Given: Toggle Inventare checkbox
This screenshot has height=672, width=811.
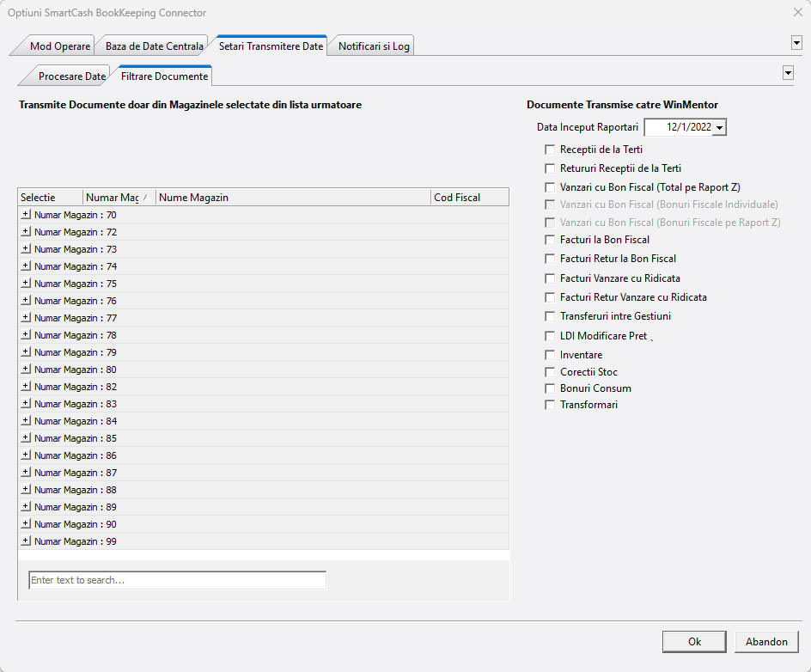Looking at the screenshot, I should pos(550,355).
